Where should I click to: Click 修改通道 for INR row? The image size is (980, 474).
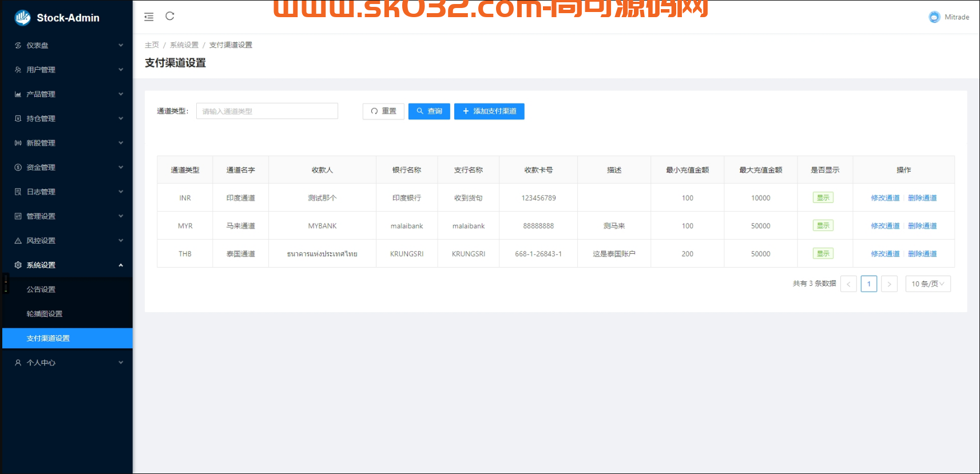[x=885, y=198]
